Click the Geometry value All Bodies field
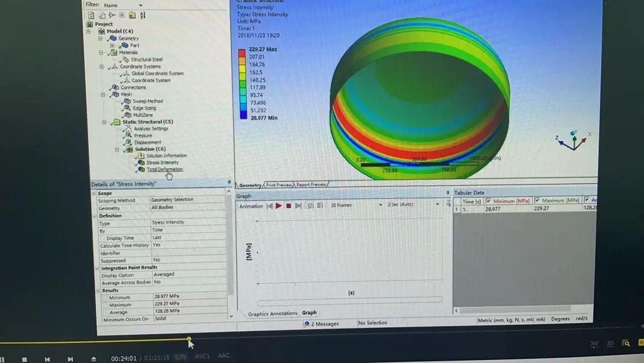 187,207
